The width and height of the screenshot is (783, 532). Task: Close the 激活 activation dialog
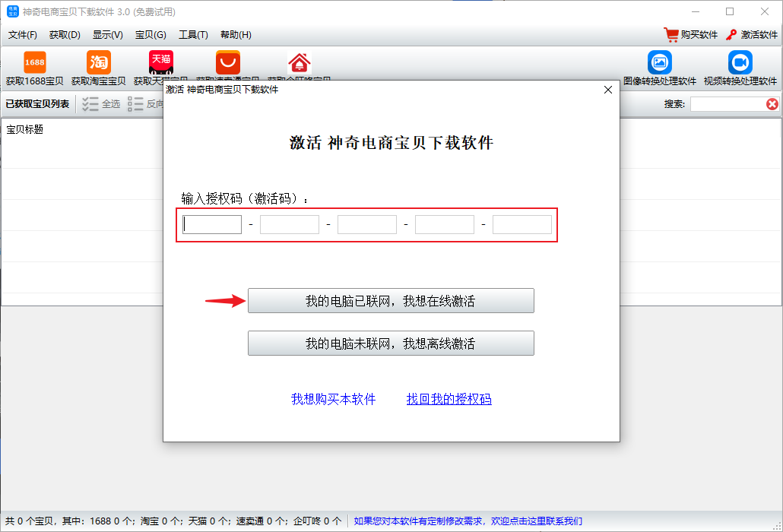pos(607,90)
